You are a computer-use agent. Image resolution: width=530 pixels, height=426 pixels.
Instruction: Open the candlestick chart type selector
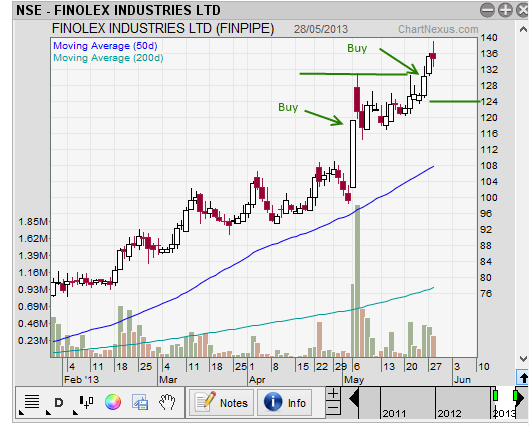(86, 402)
